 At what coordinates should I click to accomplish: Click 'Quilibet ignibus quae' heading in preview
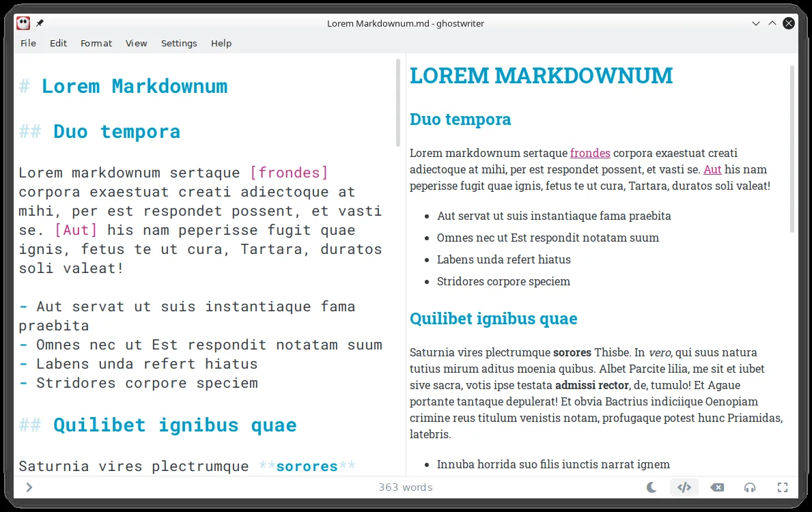(x=494, y=318)
